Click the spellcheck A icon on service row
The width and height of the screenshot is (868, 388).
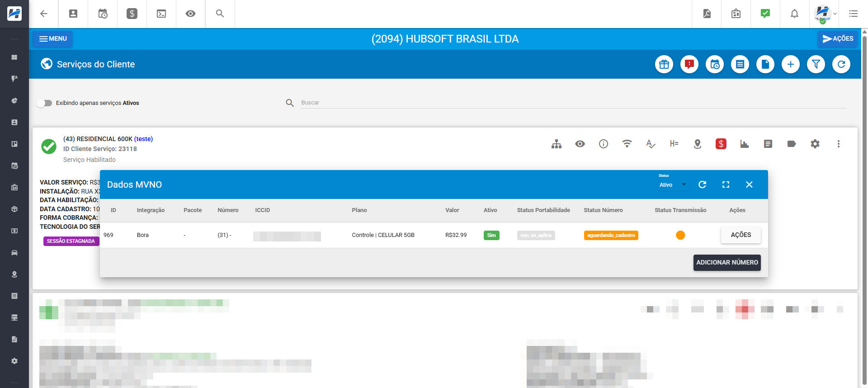coord(651,144)
